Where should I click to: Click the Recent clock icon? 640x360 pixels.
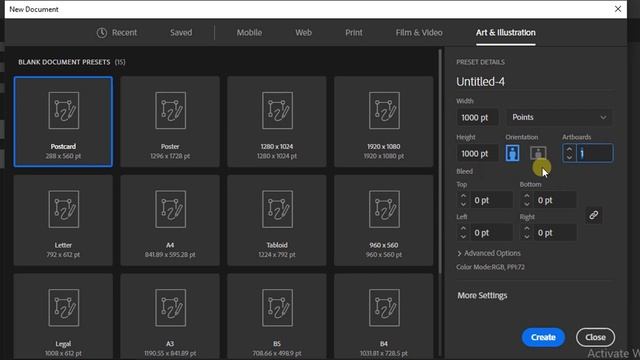[x=102, y=33]
